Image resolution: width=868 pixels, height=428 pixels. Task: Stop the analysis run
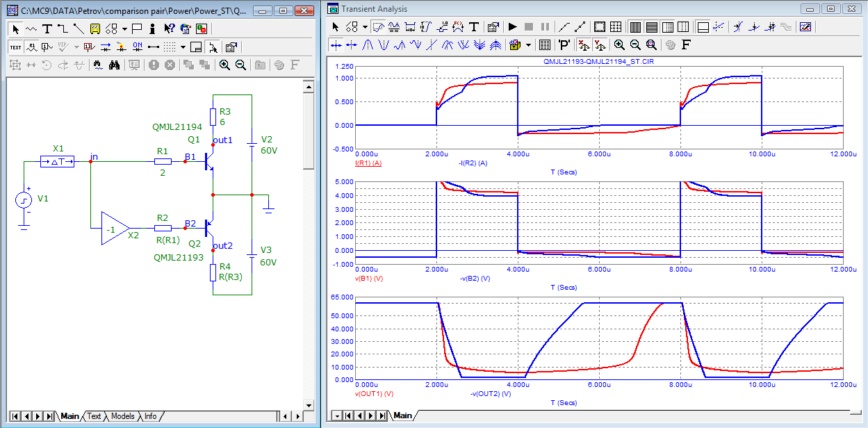tap(529, 27)
